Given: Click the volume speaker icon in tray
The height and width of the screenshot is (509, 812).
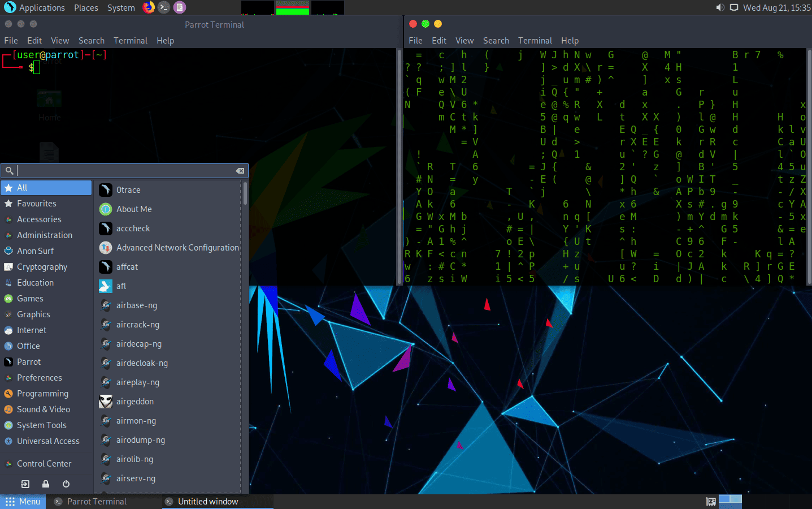Looking at the screenshot, I should click(x=720, y=7).
